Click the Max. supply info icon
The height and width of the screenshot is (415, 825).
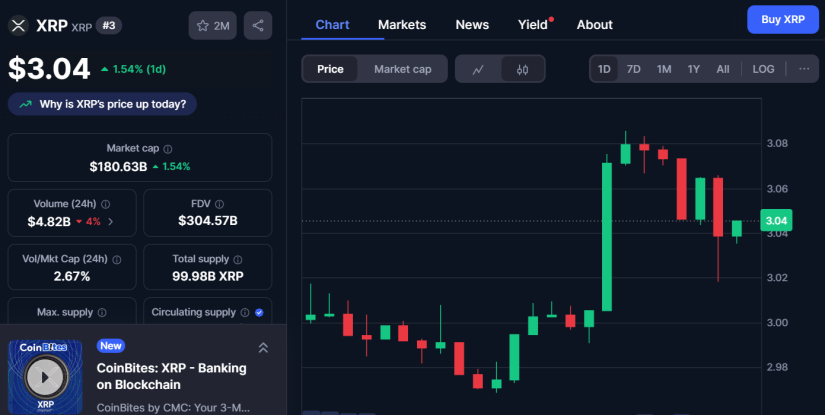point(102,312)
